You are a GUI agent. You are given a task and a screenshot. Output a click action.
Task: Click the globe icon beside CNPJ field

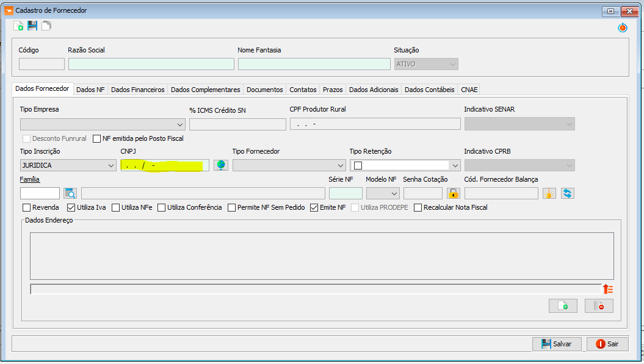coord(220,165)
